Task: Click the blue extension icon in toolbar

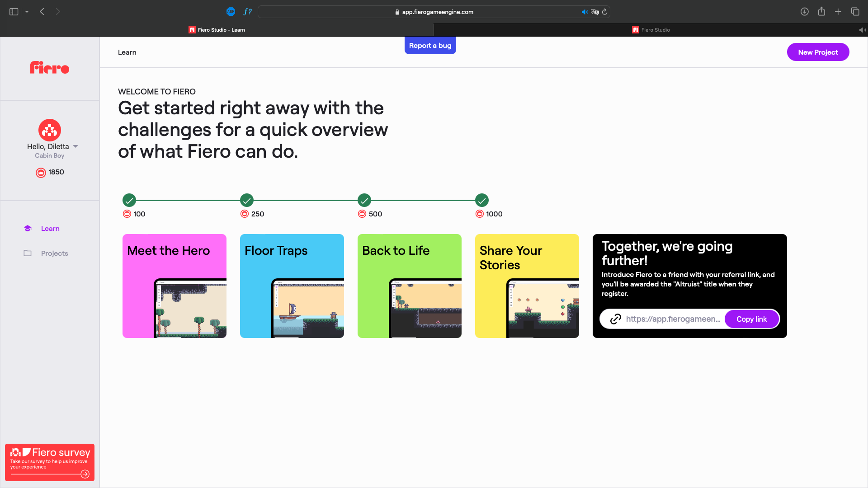Action: [231, 12]
